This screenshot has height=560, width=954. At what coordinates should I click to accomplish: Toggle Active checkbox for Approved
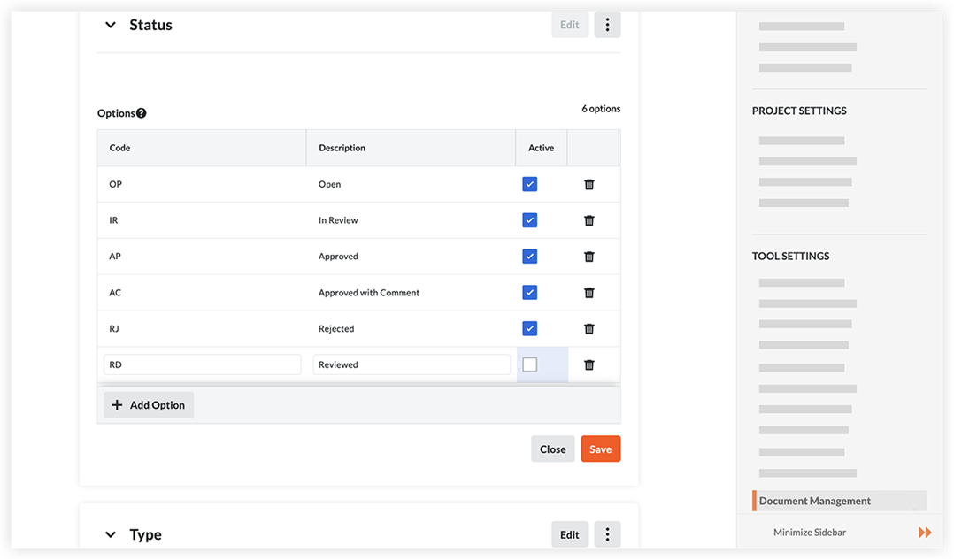coord(530,256)
